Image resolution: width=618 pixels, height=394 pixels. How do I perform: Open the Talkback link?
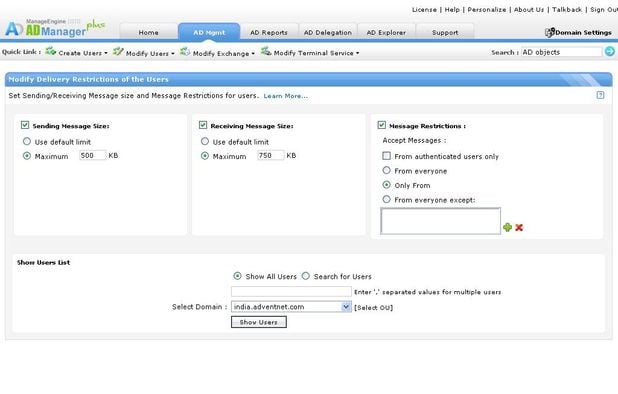(567, 9)
